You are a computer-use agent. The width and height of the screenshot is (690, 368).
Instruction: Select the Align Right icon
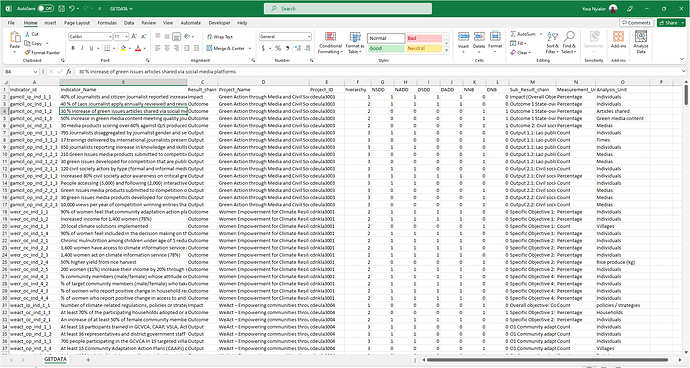point(176,48)
